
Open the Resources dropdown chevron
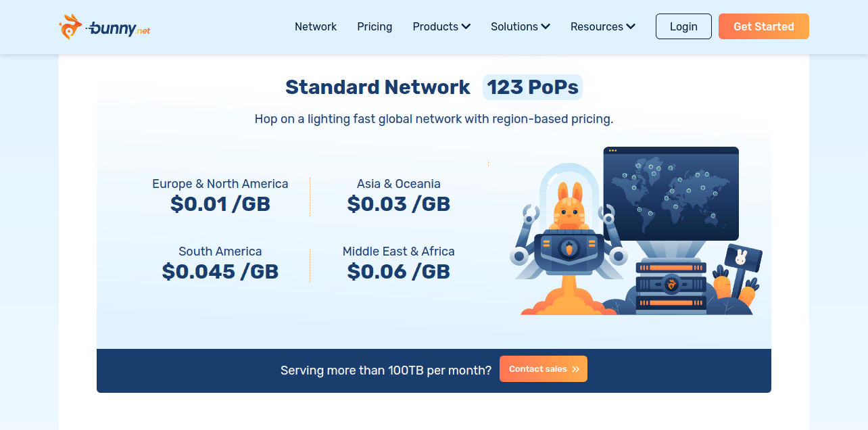tap(631, 27)
